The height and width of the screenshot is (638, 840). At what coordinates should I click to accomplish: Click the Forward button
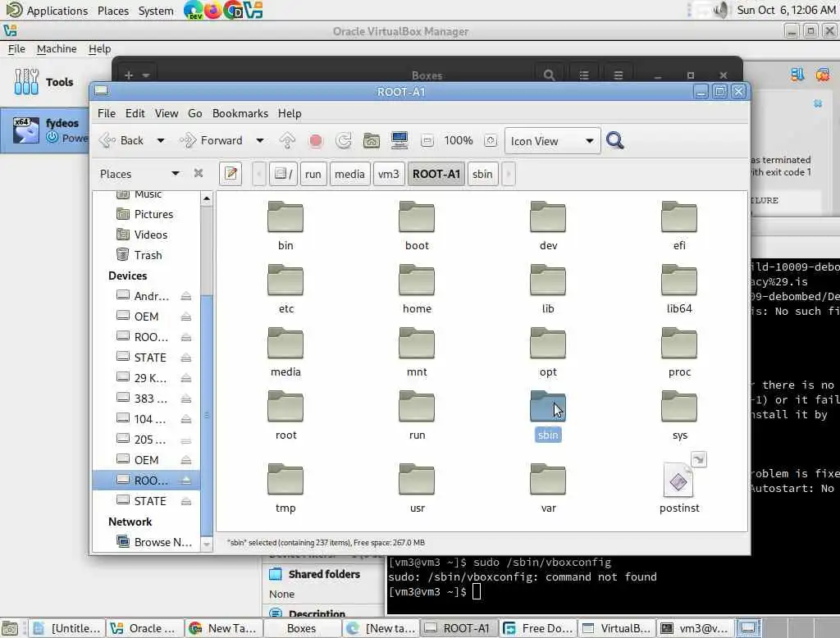coord(212,140)
